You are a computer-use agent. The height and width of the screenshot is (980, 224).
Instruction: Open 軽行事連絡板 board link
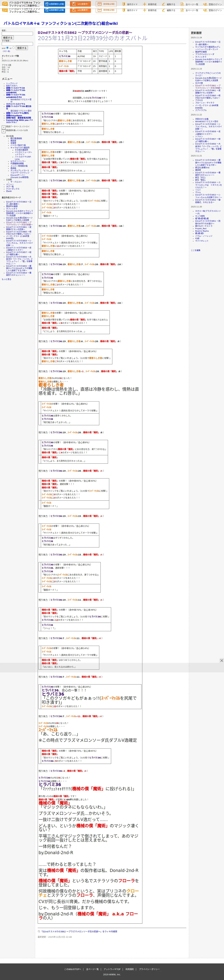pyautogui.click(x=16, y=138)
